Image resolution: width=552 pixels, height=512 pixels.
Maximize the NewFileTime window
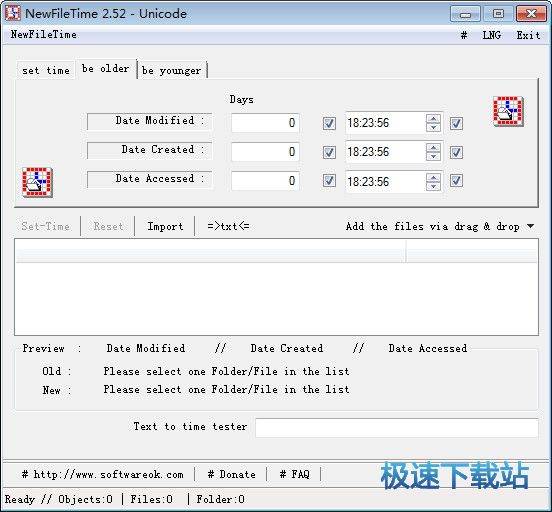click(x=498, y=14)
